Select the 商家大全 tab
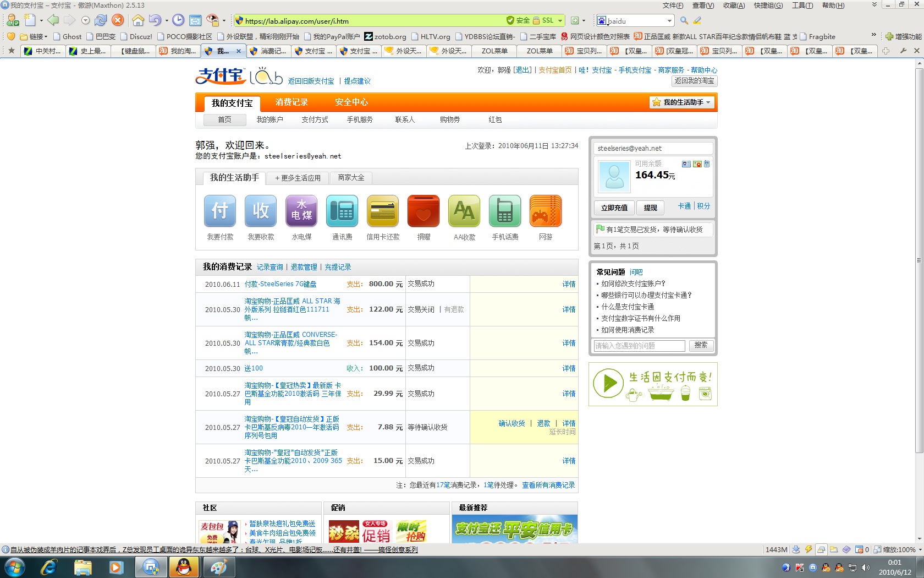The width and height of the screenshot is (924, 578). (351, 178)
